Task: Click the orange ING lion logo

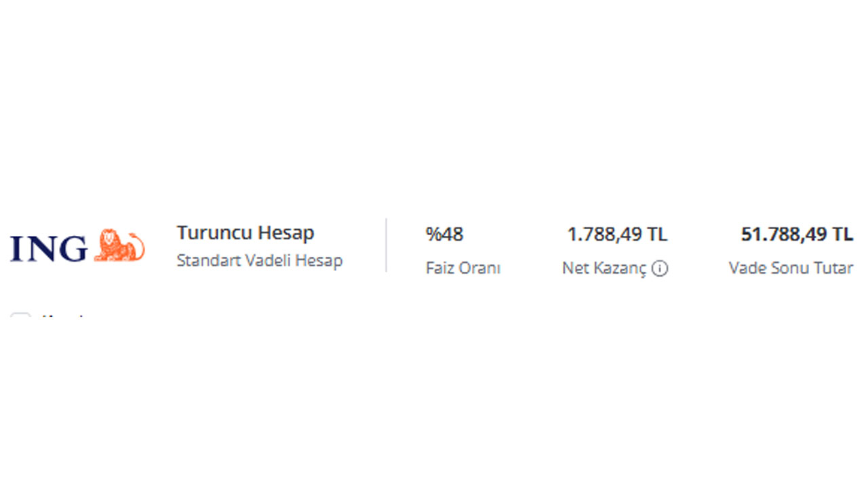Action: coord(119,246)
